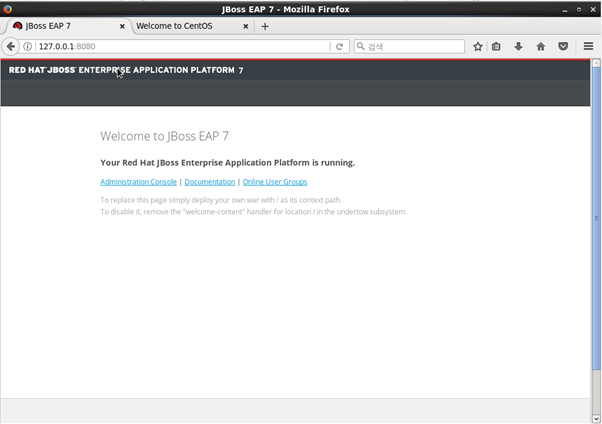Open the Online User Groups link
This screenshot has width=602, height=424.
point(275,182)
